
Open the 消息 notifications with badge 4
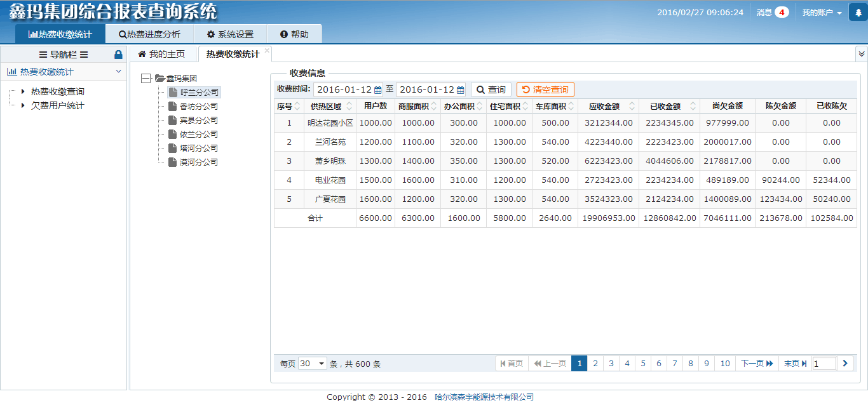tap(773, 13)
